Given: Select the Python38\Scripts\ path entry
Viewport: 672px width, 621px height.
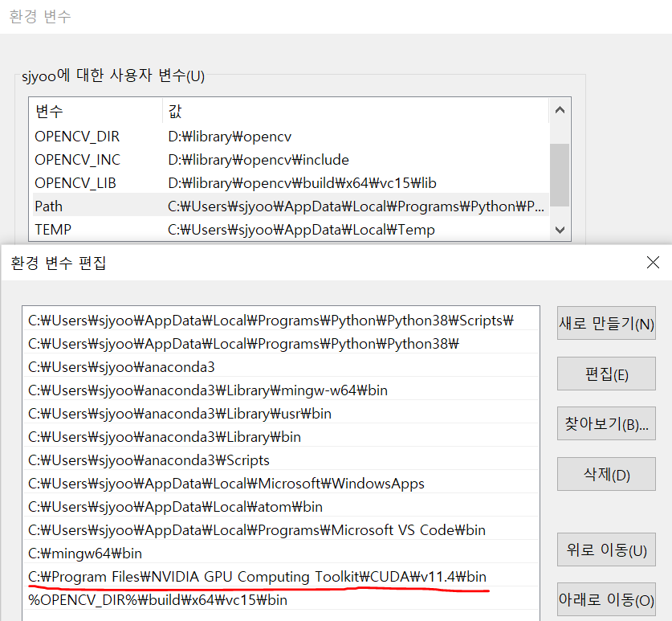Looking at the screenshot, I should pos(281,321).
